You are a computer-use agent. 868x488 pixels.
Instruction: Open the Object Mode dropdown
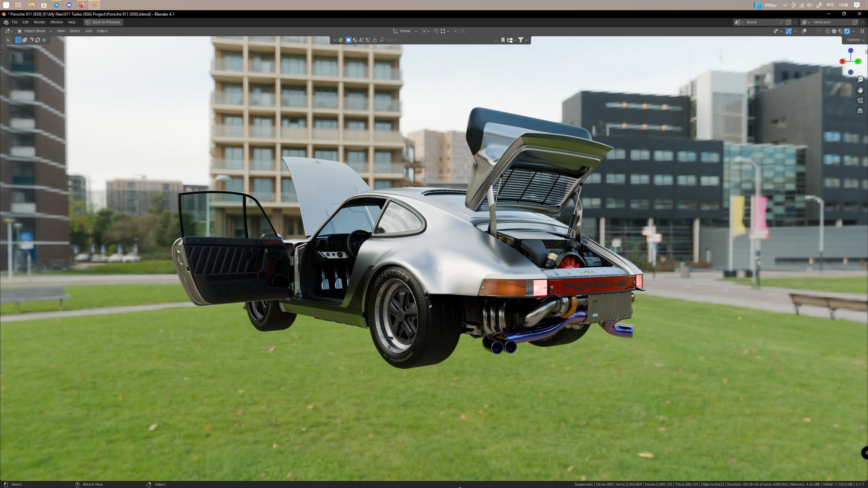[x=35, y=31]
